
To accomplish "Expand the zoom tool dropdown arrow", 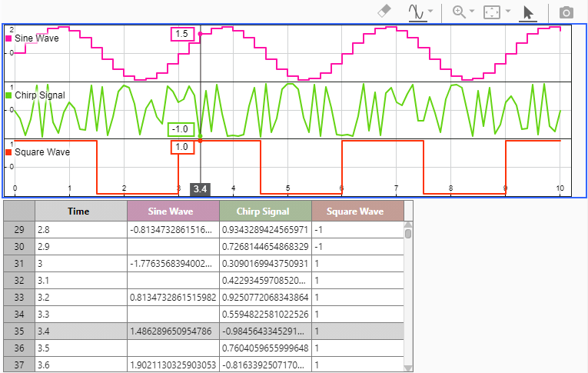I will (x=473, y=12).
